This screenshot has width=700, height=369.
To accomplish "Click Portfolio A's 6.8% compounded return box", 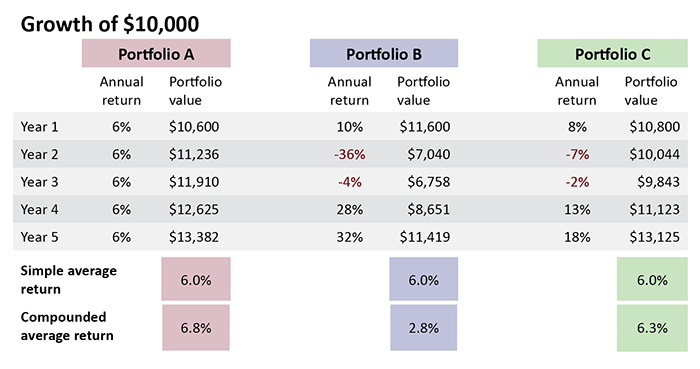I will click(196, 328).
